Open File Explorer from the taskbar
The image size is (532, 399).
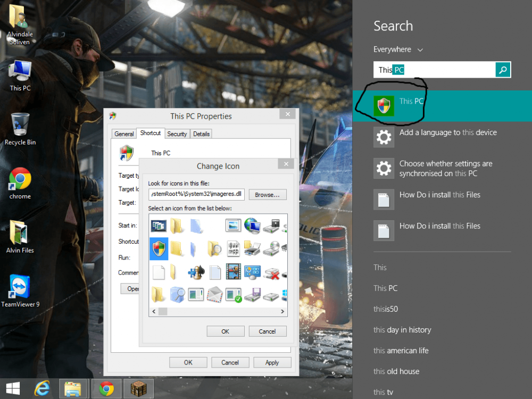[72, 388]
